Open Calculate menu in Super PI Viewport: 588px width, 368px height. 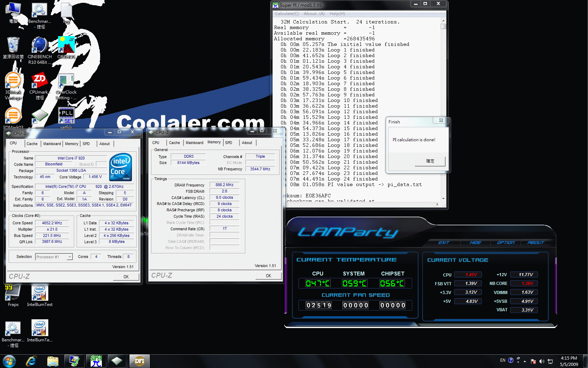tap(287, 14)
